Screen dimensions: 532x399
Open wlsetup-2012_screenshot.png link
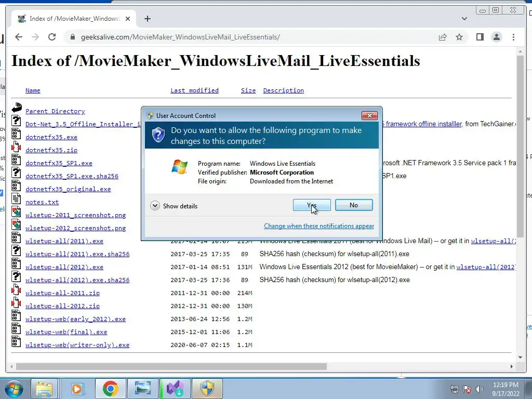tap(75, 228)
